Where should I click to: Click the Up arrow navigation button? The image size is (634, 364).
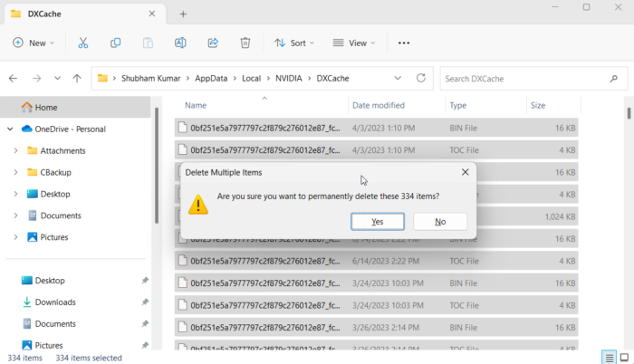(x=77, y=79)
